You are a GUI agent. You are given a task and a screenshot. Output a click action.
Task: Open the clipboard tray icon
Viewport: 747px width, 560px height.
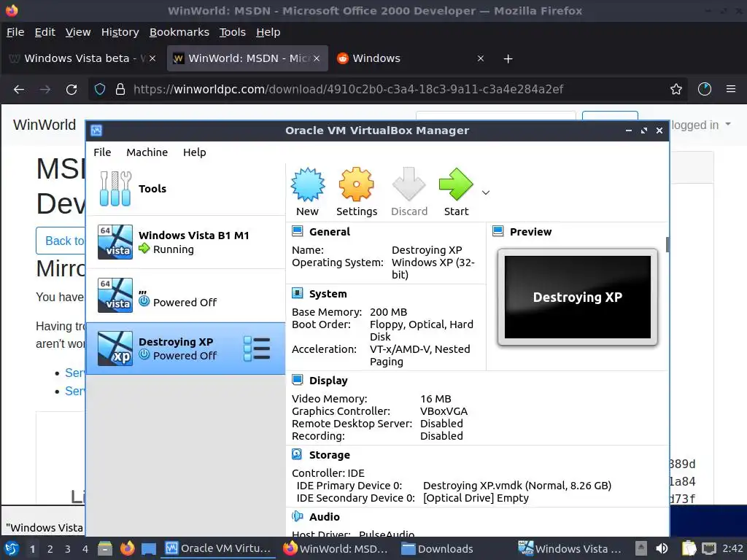(x=688, y=548)
